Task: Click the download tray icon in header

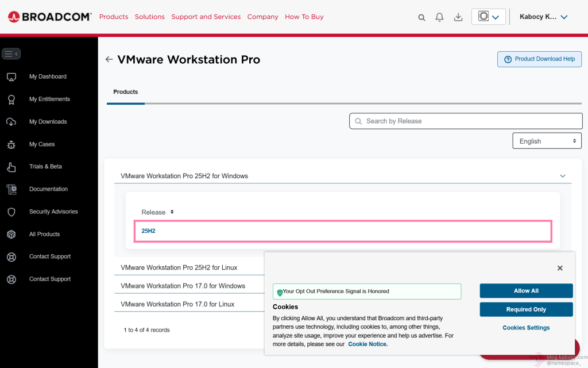Action: (x=458, y=17)
